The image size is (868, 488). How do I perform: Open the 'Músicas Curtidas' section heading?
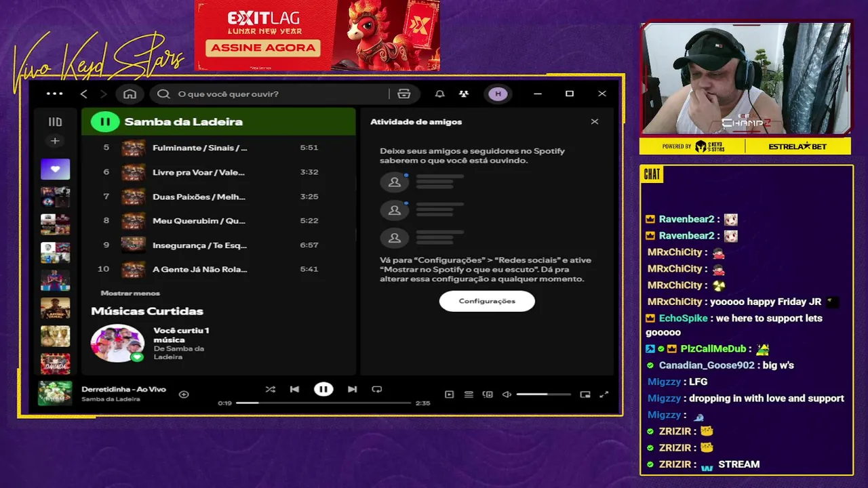(x=147, y=311)
